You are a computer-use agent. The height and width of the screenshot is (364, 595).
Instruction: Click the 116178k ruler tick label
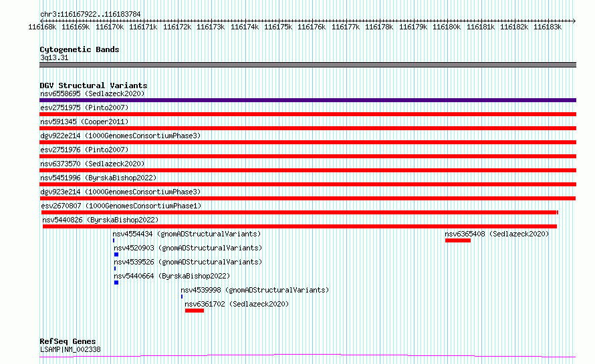click(x=379, y=27)
